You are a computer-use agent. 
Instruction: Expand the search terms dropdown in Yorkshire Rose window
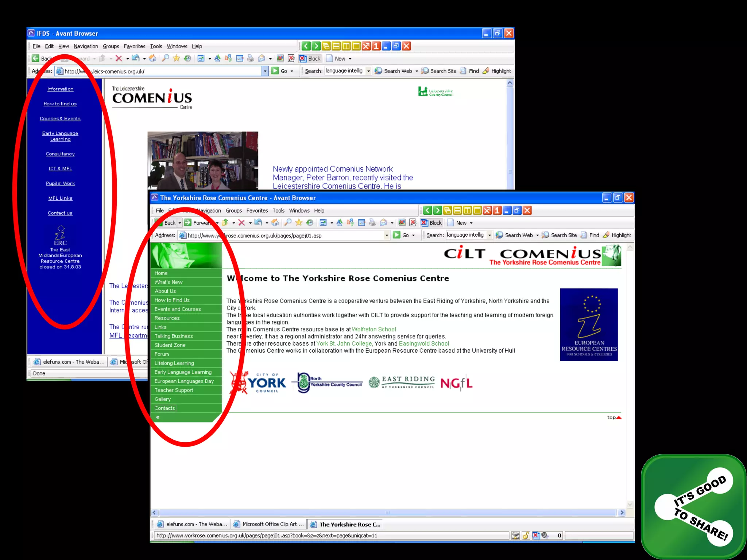coord(489,236)
